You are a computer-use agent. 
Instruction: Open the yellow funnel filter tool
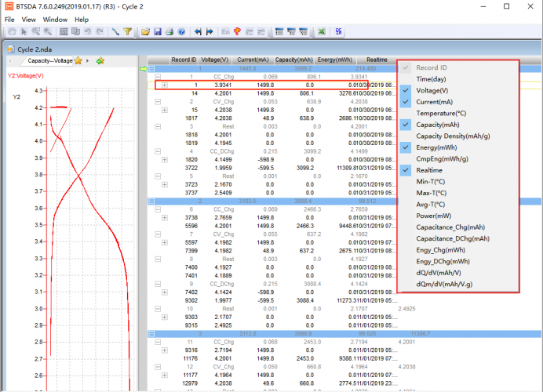(127, 32)
